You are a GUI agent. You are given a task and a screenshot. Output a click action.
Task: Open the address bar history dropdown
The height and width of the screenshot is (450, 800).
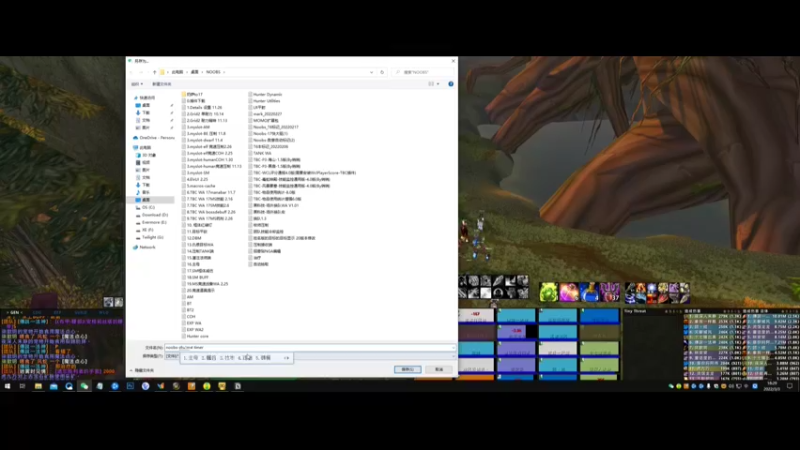371,72
